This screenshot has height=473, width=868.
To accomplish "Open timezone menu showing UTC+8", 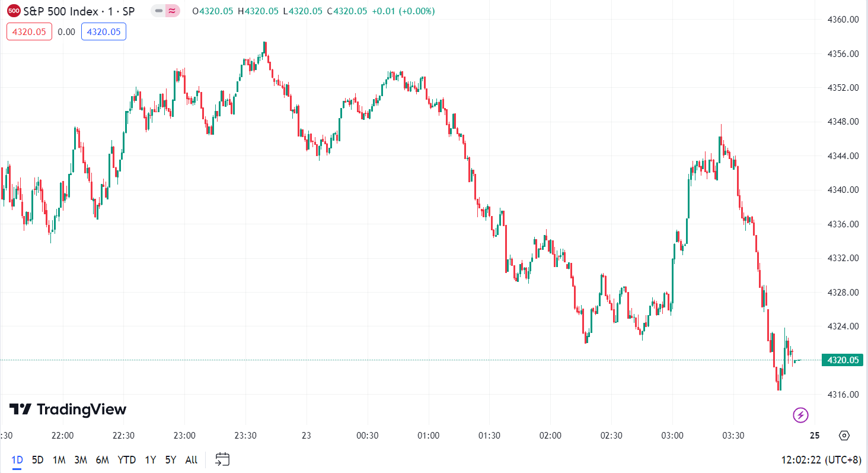I will [821, 459].
